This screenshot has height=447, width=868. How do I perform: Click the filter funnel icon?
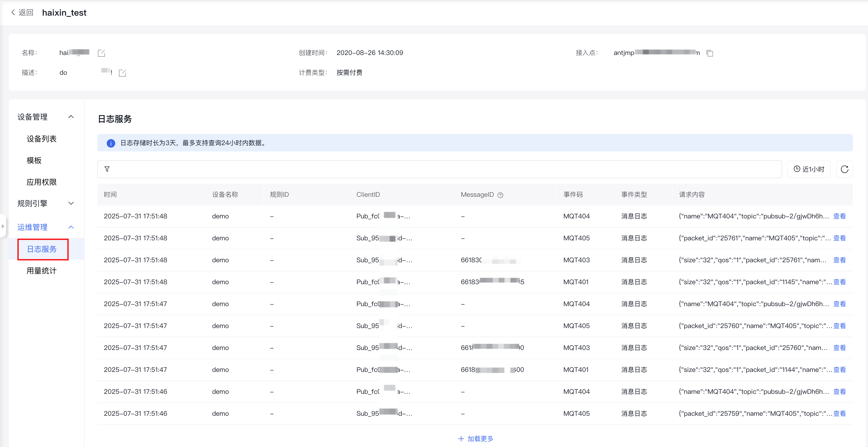[107, 169]
